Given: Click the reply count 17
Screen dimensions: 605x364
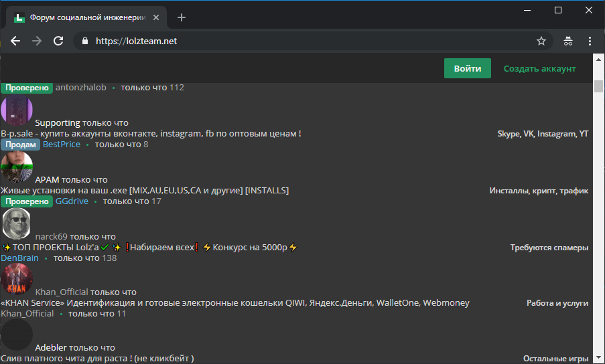Looking at the screenshot, I should [x=156, y=201].
